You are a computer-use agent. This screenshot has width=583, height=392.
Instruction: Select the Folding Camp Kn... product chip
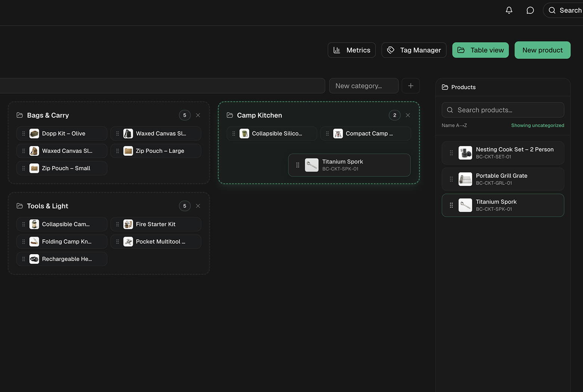coord(62,242)
